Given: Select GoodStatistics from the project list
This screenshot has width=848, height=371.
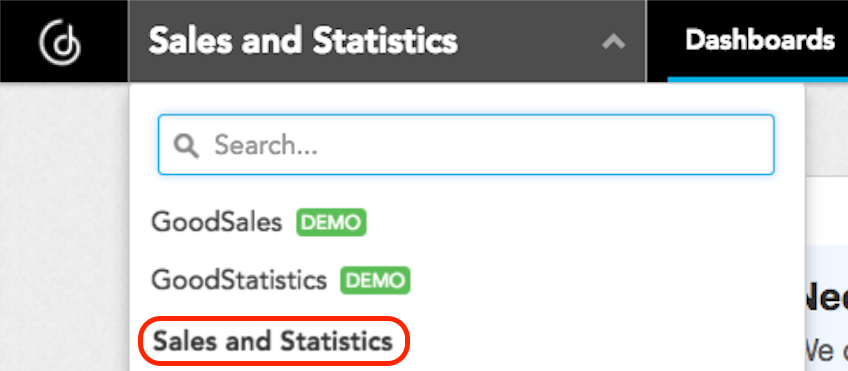Looking at the screenshot, I should click(238, 280).
